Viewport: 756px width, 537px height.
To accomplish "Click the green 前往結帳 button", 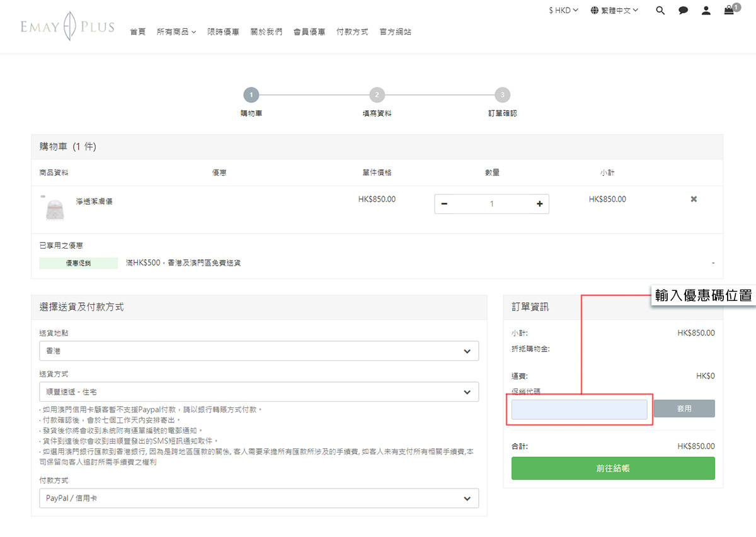I will click(613, 468).
